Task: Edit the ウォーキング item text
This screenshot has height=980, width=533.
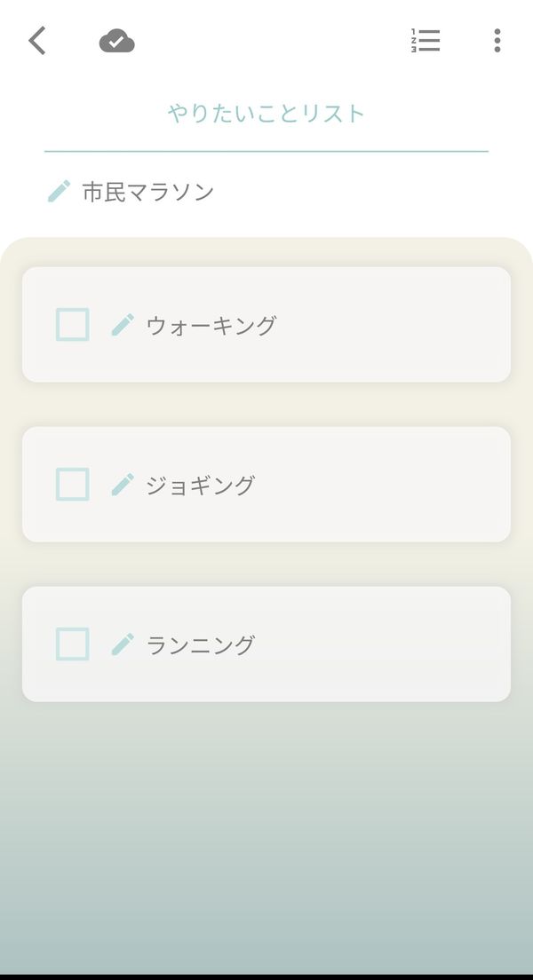Action: (x=211, y=326)
